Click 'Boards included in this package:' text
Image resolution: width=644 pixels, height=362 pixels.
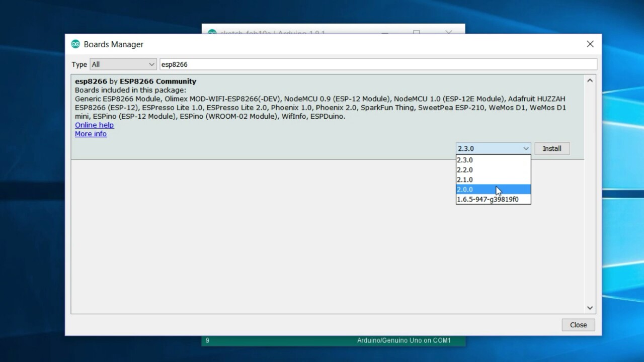(x=130, y=90)
